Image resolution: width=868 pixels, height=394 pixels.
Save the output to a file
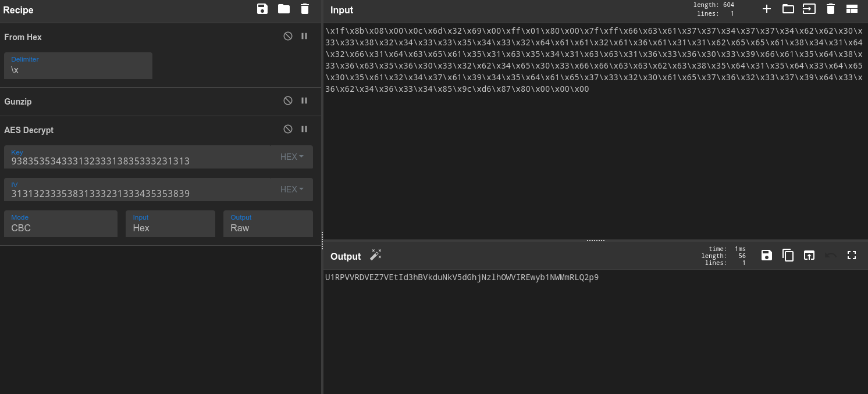coord(767,255)
